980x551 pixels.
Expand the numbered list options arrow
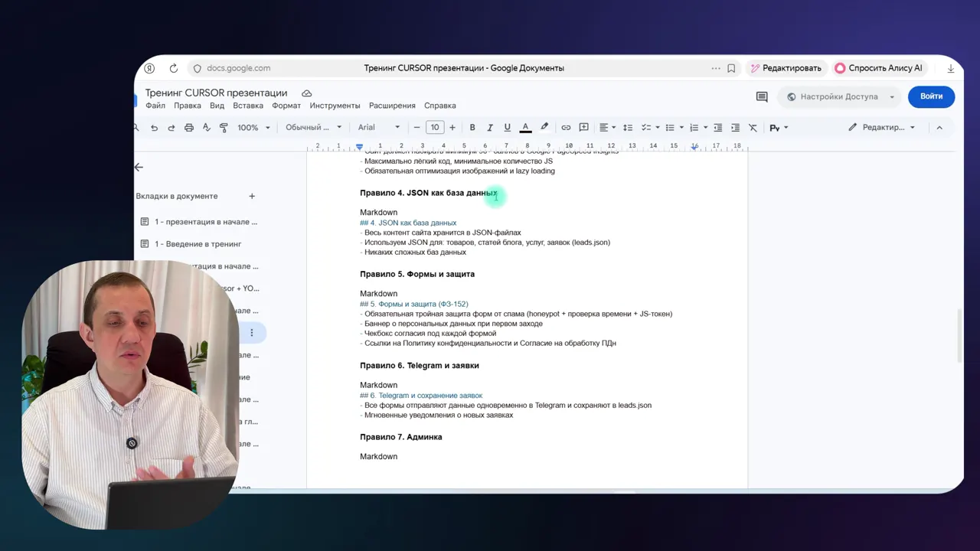pos(705,128)
